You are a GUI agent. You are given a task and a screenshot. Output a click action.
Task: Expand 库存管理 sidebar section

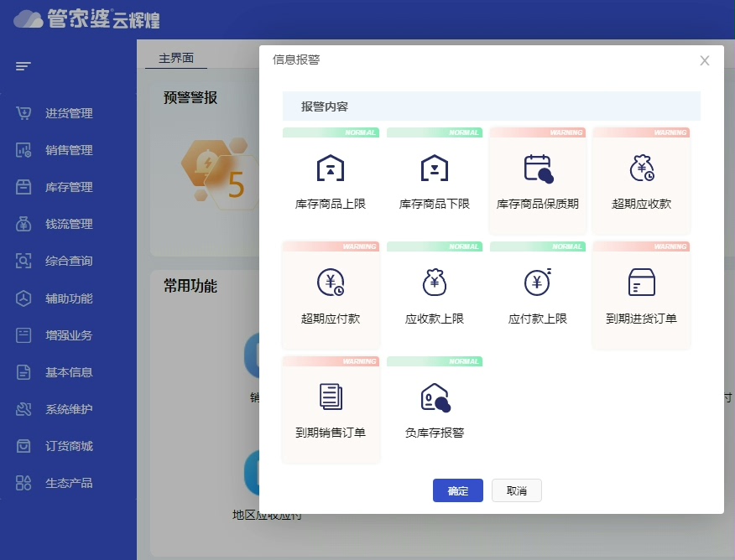(68, 188)
